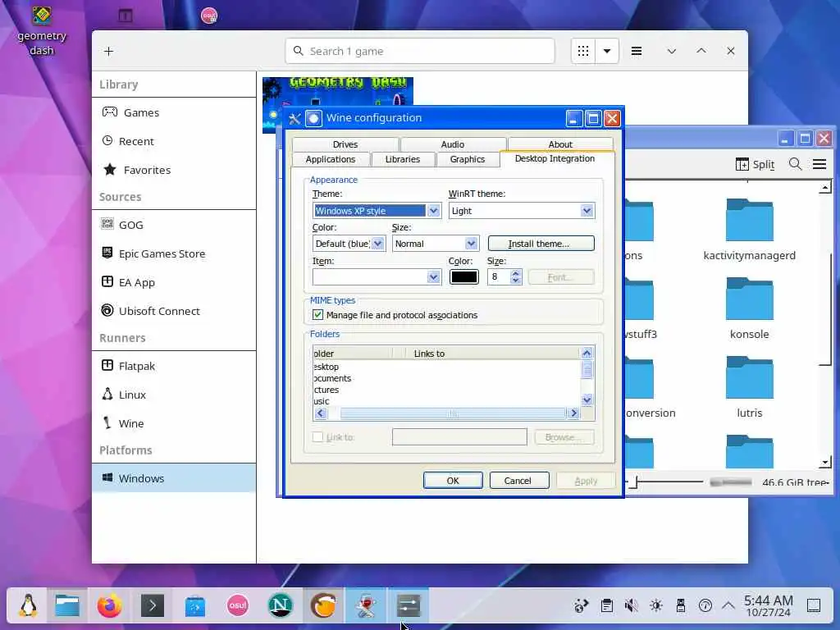The height and width of the screenshot is (630, 840).
Task: Open the file manager from the taskbar
Action: pos(67,606)
